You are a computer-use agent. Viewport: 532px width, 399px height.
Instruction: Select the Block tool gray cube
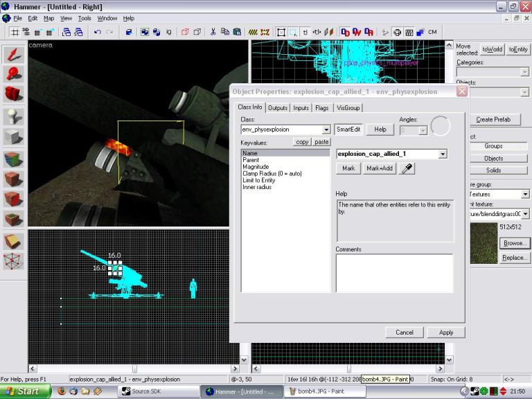(13, 137)
